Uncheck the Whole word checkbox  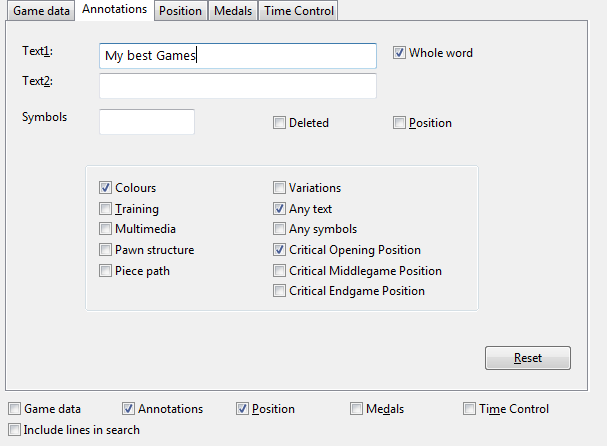pos(400,53)
